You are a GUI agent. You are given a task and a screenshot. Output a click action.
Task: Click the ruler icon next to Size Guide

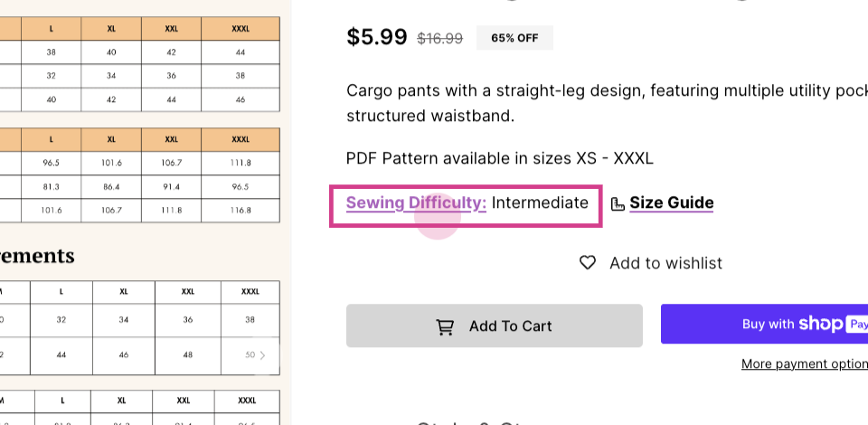click(618, 204)
